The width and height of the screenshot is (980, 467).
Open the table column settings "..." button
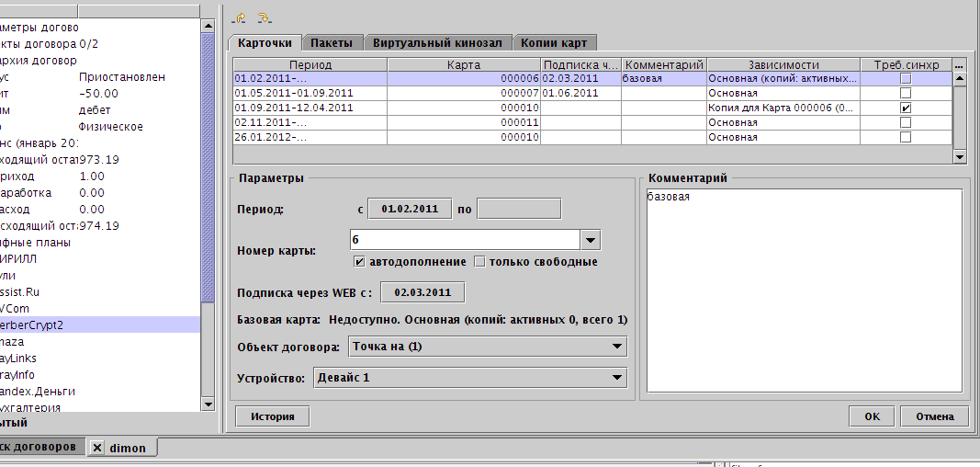[960, 65]
